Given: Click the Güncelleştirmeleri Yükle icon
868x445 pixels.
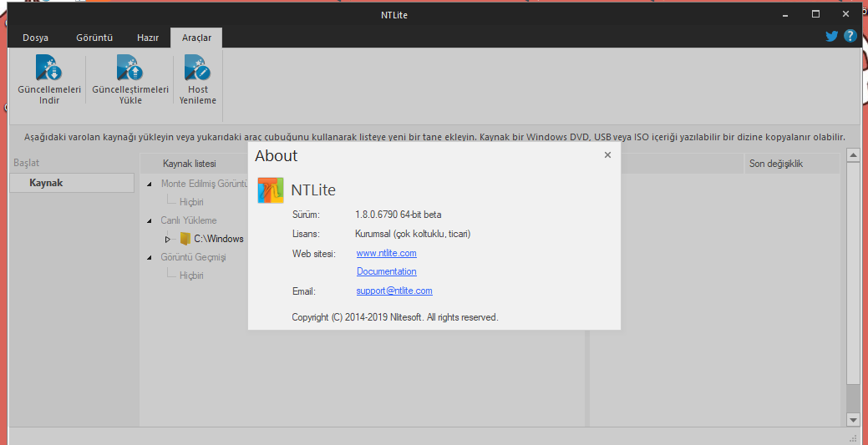Looking at the screenshot, I should pyautogui.click(x=129, y=68).
